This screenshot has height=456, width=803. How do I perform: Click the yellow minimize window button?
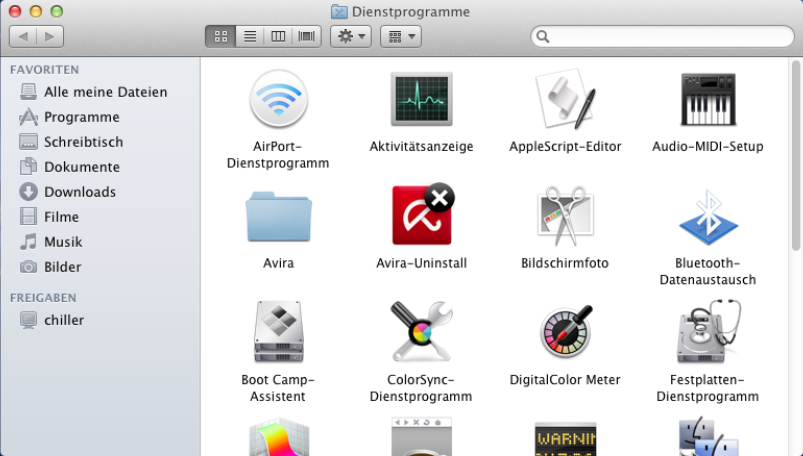(36, 11)
